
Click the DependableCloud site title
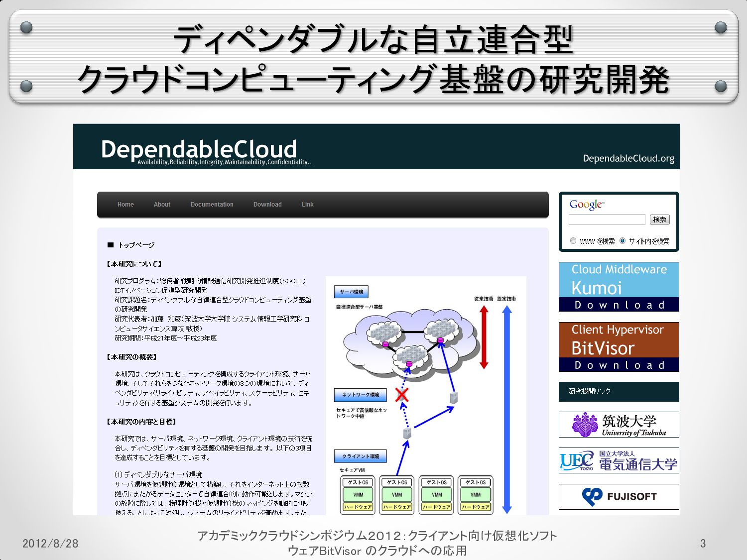[199, 149]
